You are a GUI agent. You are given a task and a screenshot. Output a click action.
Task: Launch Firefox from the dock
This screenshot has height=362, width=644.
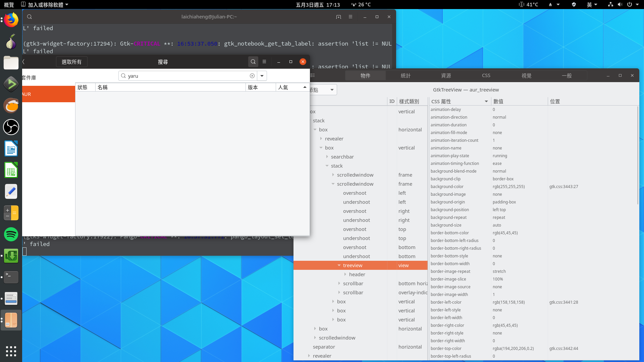[x=11, y=20]
